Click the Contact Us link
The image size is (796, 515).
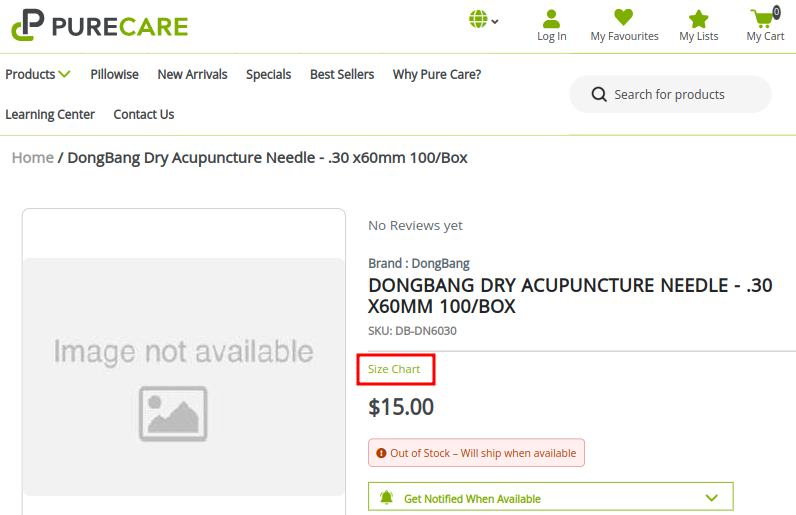pos(143,114)
